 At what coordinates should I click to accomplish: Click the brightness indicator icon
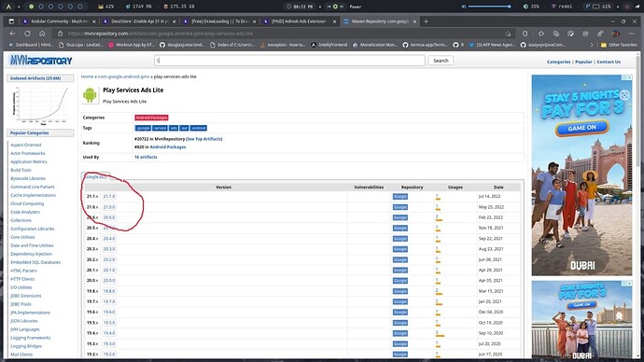tap(525, 7)
